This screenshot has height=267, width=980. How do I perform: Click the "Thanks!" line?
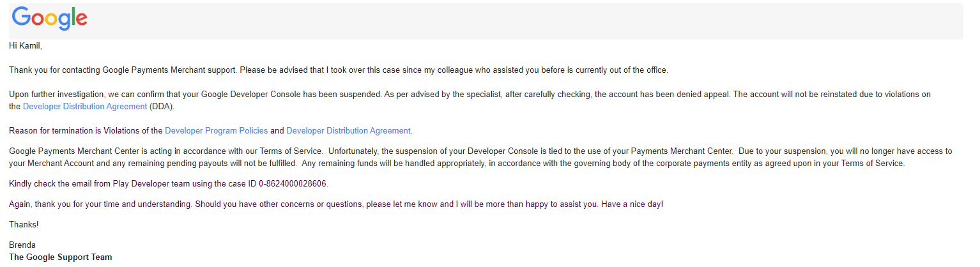pyautogui.click(x=24, y=225)
